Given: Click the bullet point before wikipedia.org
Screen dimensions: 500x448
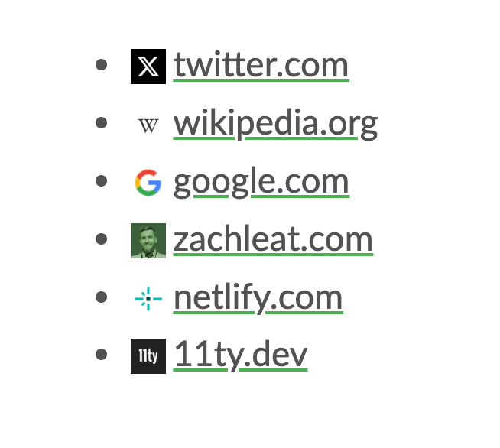Looking at the screenshot, I should tap(102, 123).
